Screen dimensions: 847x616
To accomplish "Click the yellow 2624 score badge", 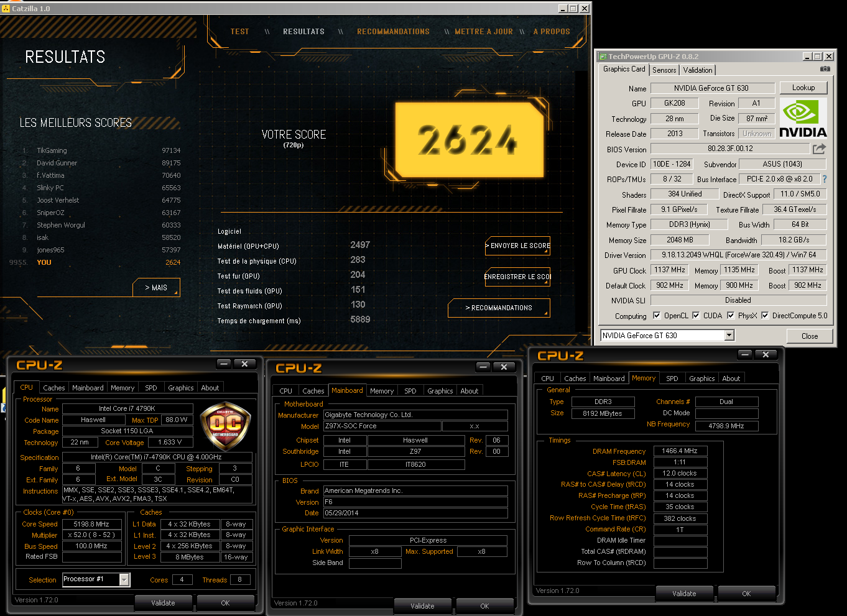I will click(469, 139).
